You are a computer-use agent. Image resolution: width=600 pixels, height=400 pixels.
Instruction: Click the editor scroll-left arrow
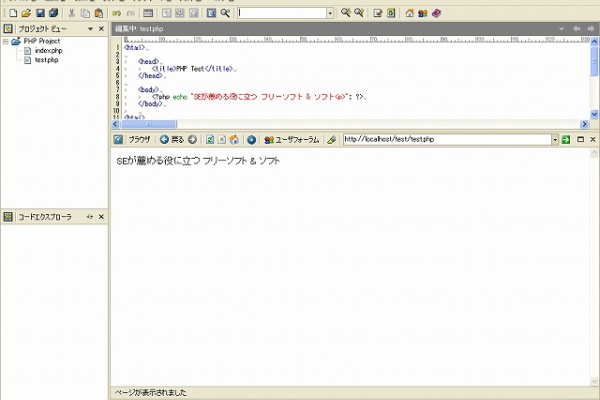coord(115,124)
